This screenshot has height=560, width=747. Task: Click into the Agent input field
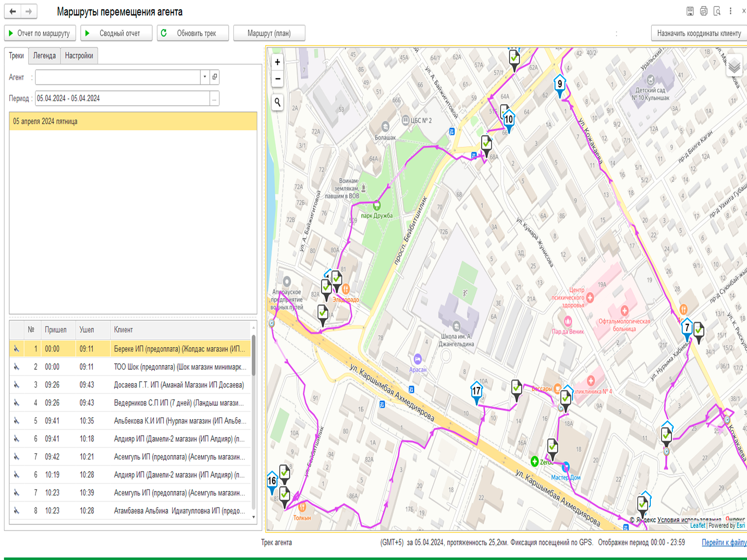[118, 77]
